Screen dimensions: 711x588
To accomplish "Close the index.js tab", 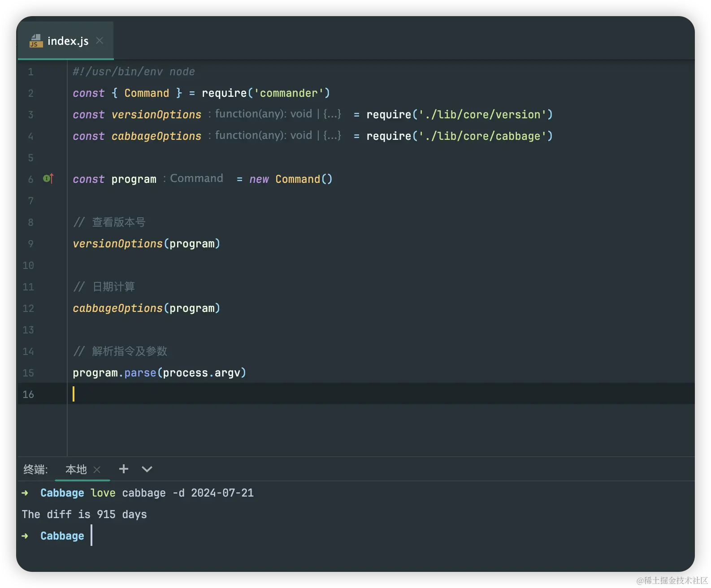I will point(100,41).
